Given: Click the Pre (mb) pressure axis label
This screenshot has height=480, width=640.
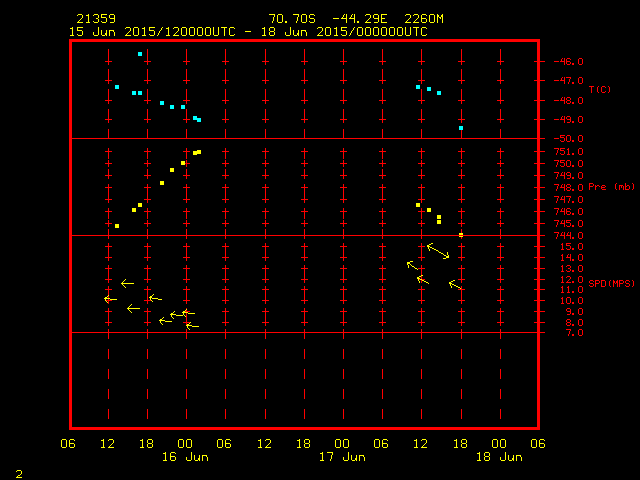Looking at the screenshot, I should (x=611, y=187).
